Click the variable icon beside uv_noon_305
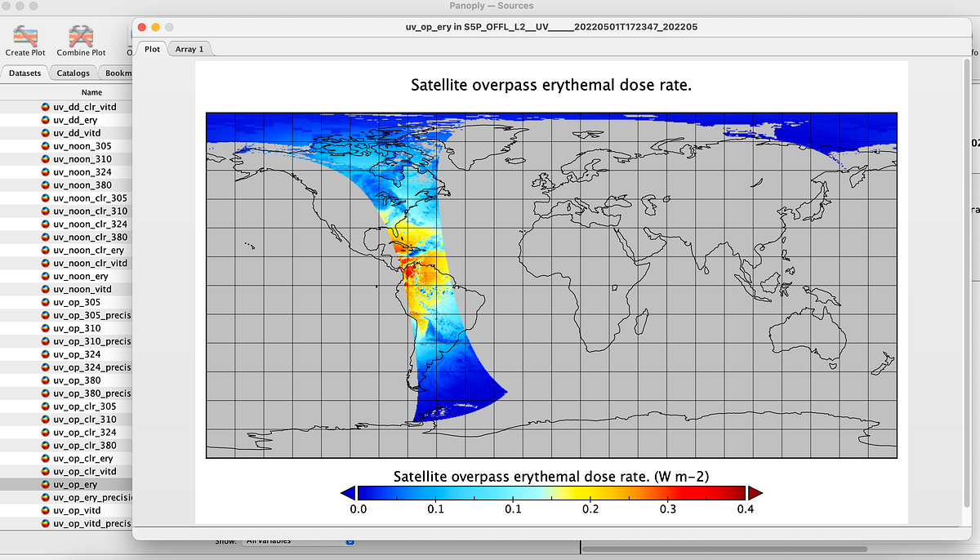This screenshot has width=980, height=560. coord(44,145)
